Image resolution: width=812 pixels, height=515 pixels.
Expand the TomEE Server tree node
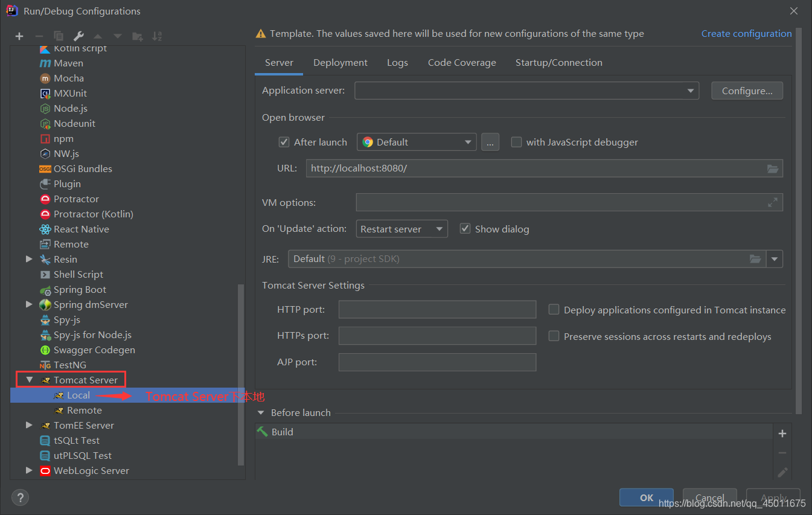[x=29, y=425]
